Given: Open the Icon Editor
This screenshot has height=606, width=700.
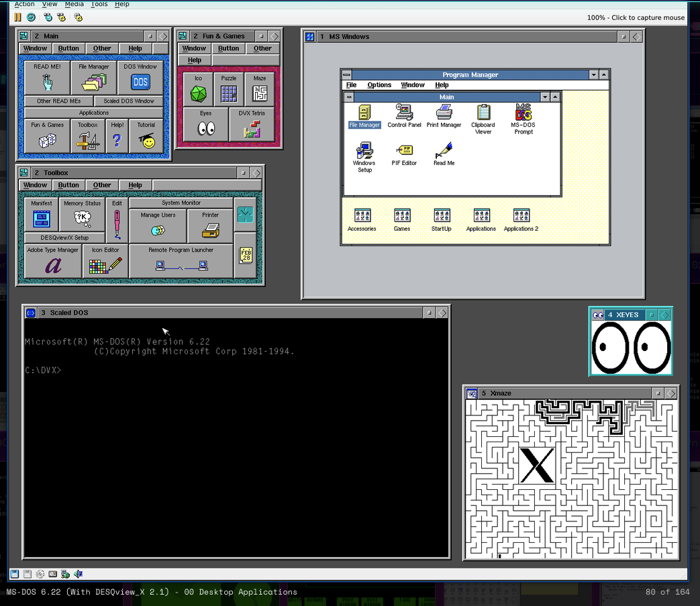Looking at the screenshot, I should click(105, 261).
